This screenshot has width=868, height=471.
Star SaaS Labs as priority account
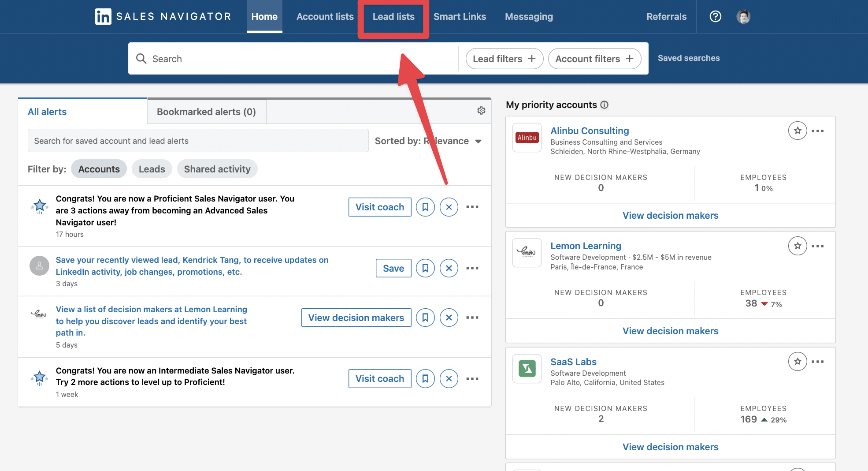pos(798,362)
